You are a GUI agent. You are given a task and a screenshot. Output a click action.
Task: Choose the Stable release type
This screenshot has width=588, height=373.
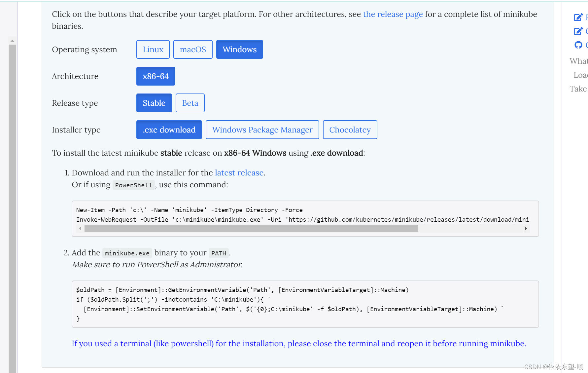pos(154,103)
